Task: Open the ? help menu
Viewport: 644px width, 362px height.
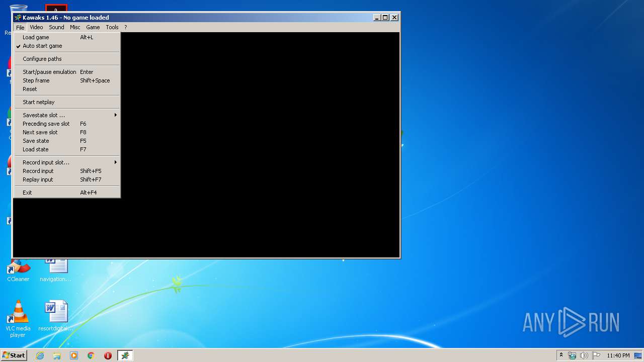Action: [126, 27]
